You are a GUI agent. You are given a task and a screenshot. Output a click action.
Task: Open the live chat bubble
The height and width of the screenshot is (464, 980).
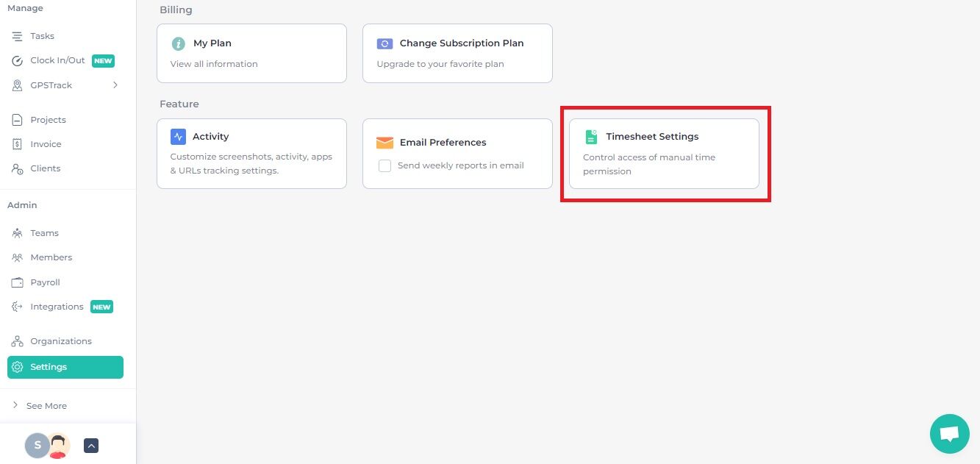tap(949, 434)
